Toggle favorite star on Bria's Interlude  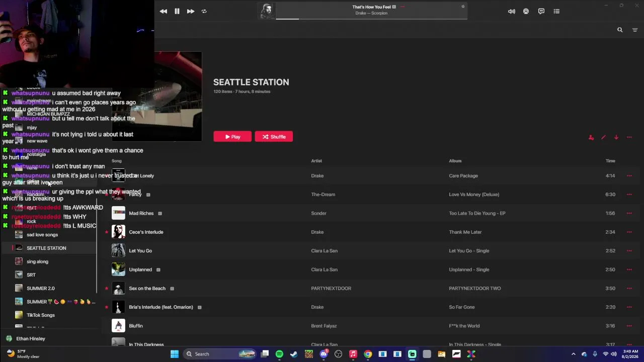[107, 307]
